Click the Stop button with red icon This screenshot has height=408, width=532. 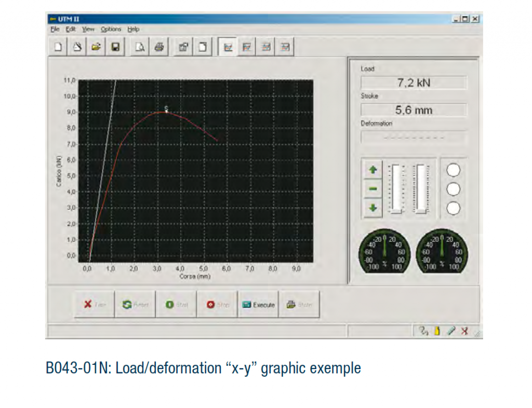[217, 305]
